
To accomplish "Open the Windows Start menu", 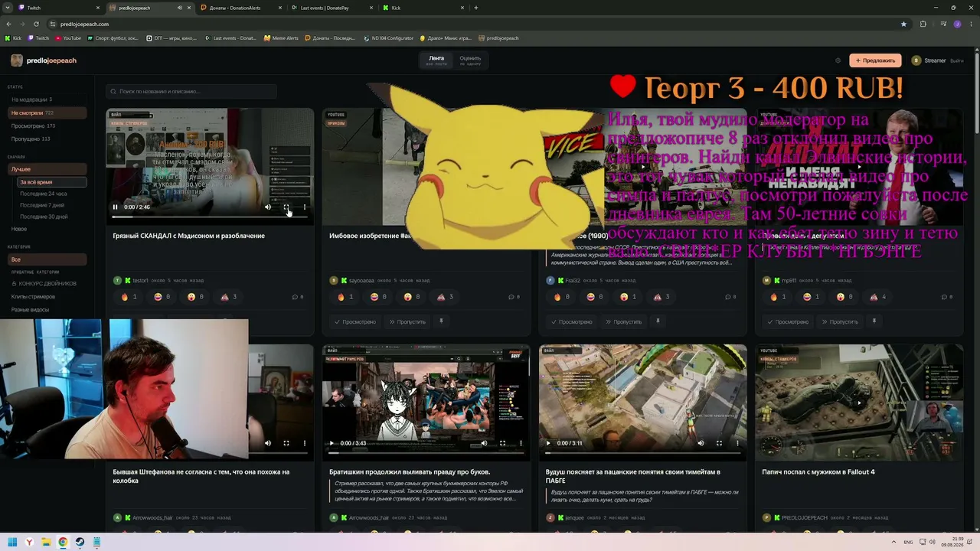I will coord(12,542).
